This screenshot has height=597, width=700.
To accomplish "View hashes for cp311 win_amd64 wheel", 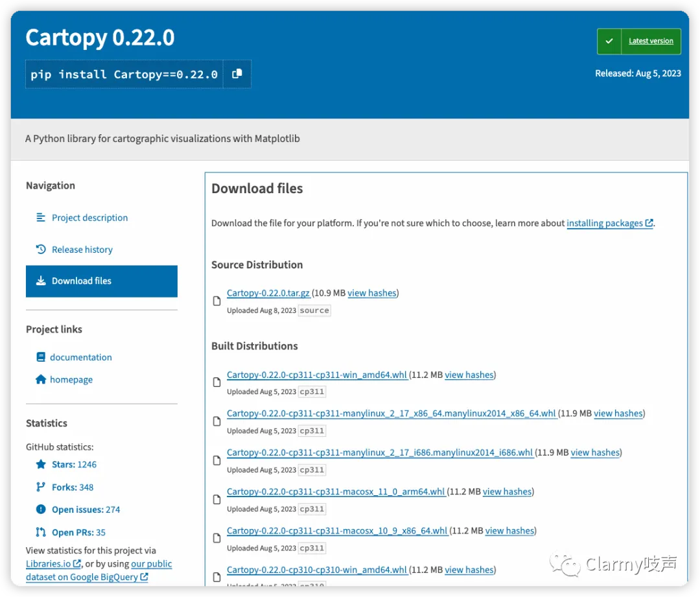I will coord(469,375).
